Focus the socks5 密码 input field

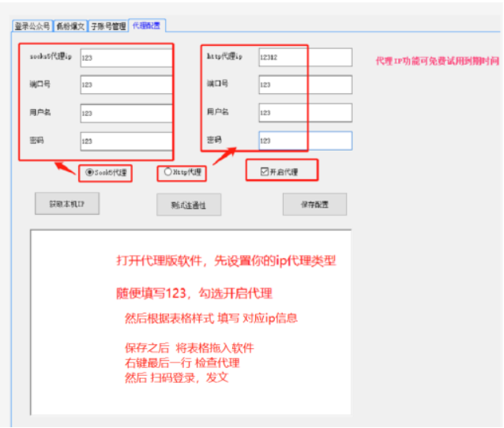point(125,141)
